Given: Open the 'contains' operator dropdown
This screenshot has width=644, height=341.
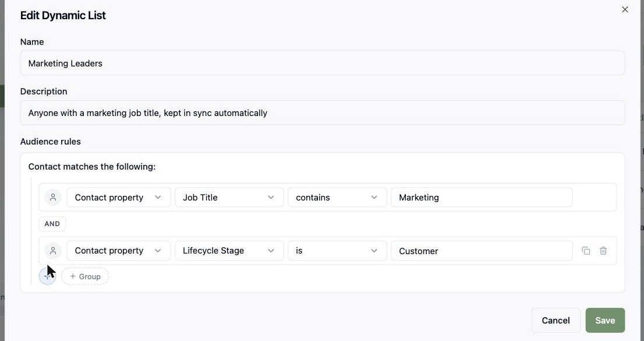Looking at the screenshot, I should pyautogui.click(x=337, y=198).
